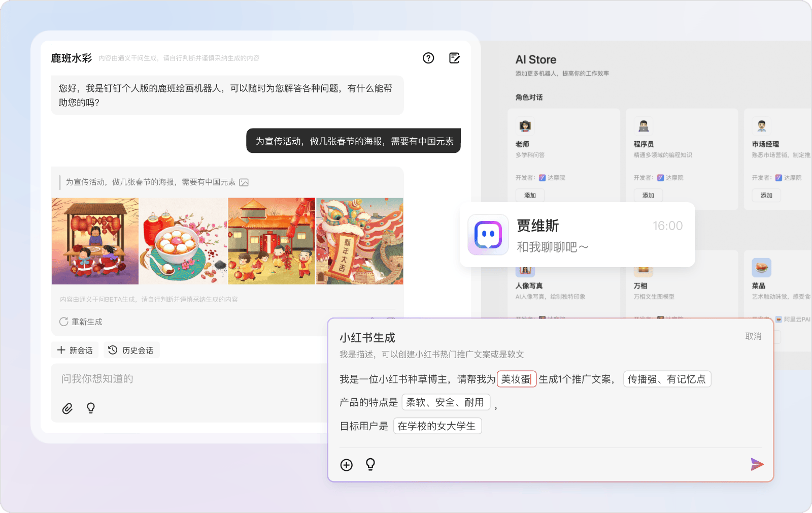The image size is (812, 513).
Task: Click the 贾维斯 robot avatar icon
Action: (x=488, y=235)
